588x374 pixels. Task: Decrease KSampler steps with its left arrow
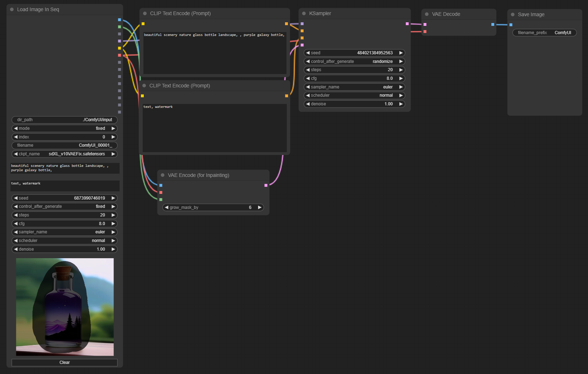click(x=308, y=70)
